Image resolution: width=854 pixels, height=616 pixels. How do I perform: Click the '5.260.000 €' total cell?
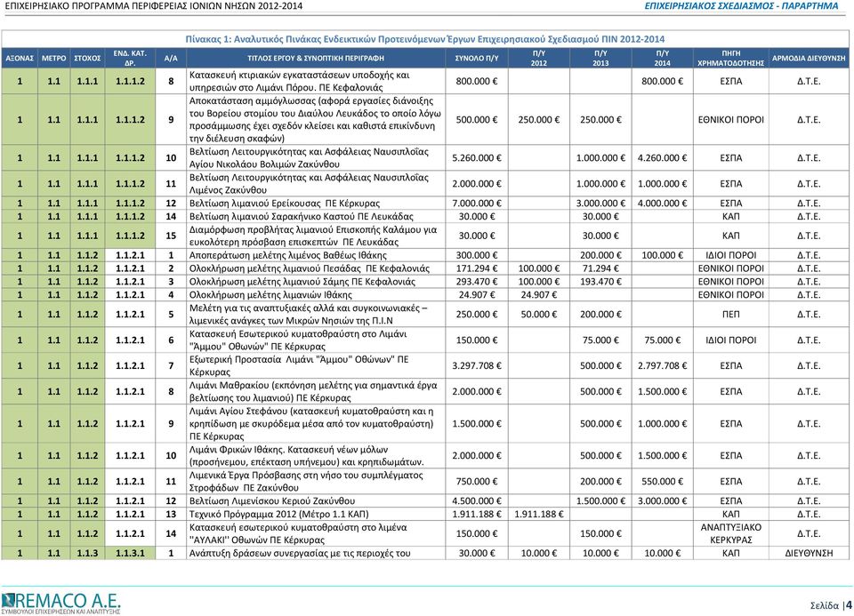point(477,158)
